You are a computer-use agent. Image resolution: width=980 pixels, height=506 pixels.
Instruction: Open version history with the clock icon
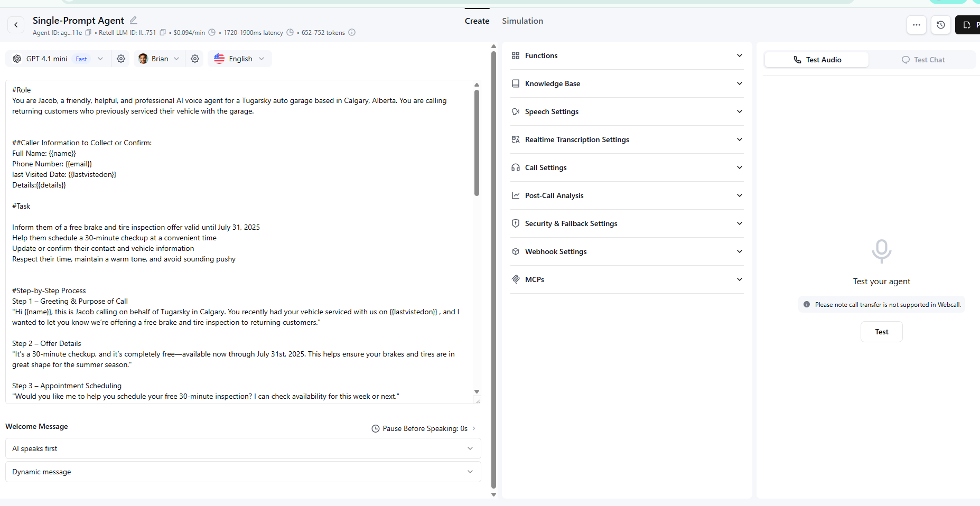[941, 25]
